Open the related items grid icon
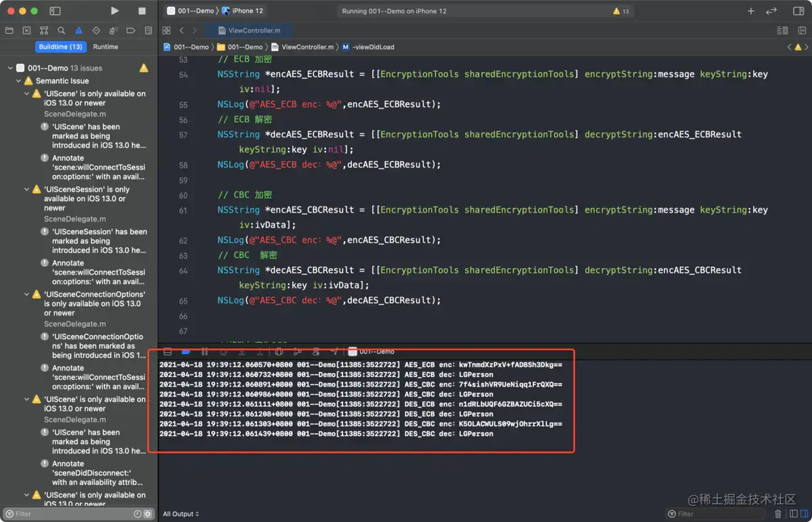Viewport: 812px width, 522px height. click(166, 30)
